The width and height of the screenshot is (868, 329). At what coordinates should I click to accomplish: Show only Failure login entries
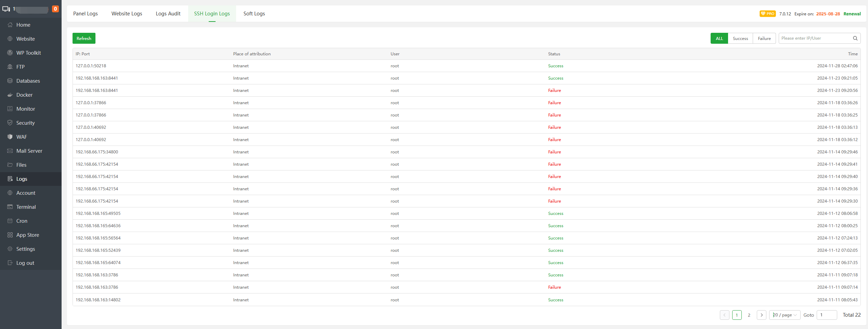764,39
